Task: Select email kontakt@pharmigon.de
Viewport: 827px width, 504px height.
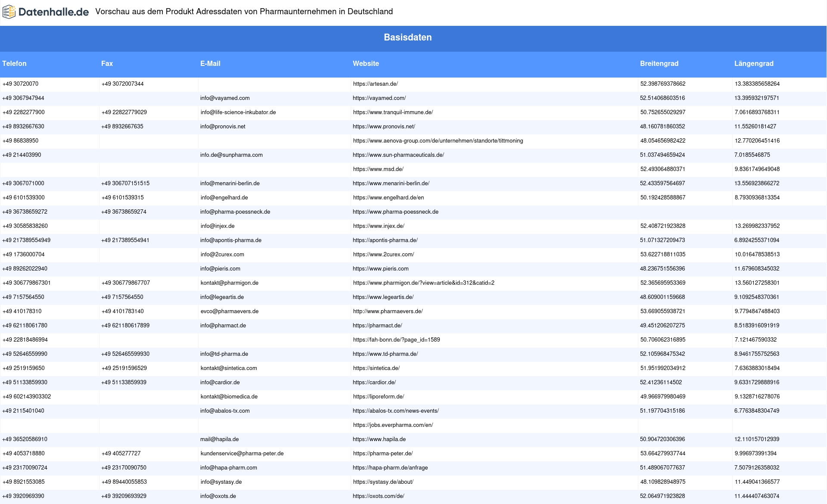Action: pyautogui.click(x=229, y=283)
